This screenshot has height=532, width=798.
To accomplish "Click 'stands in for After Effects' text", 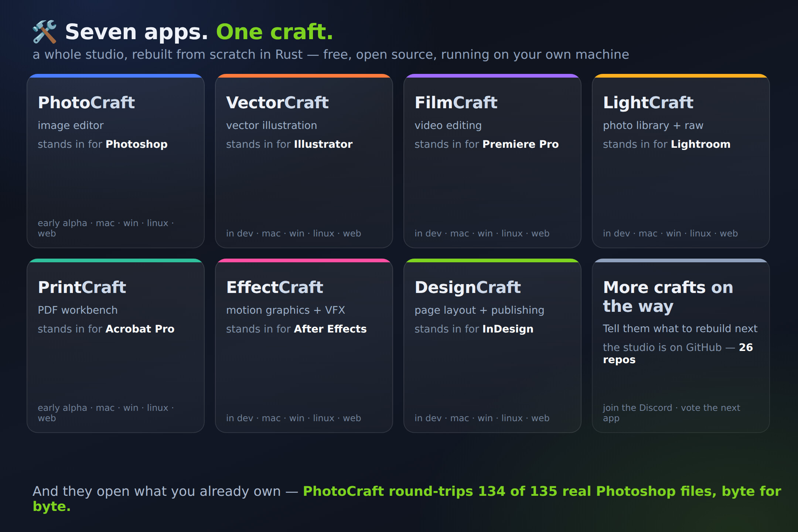I will (296, 329).
